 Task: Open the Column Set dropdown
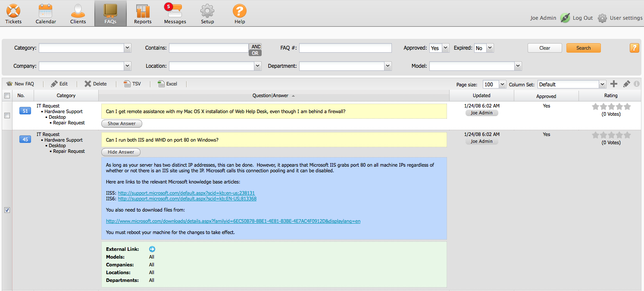tap(572, 84)
